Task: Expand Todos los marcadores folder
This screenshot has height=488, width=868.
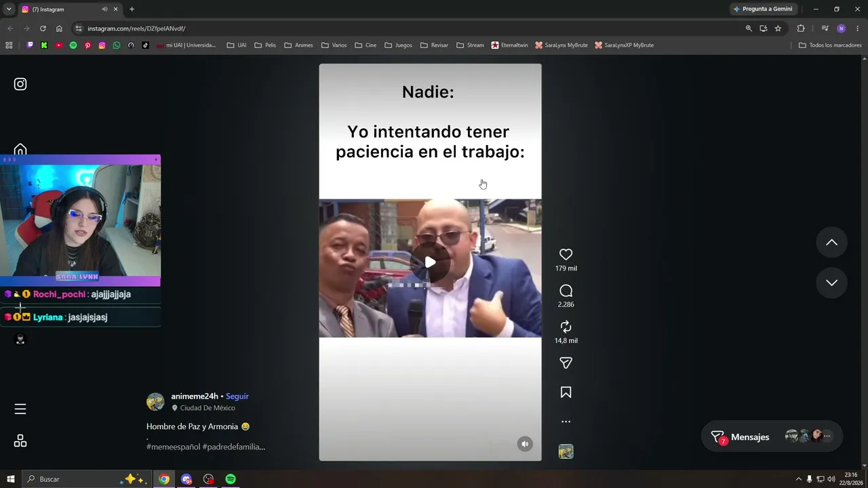Action: [830, 45]
